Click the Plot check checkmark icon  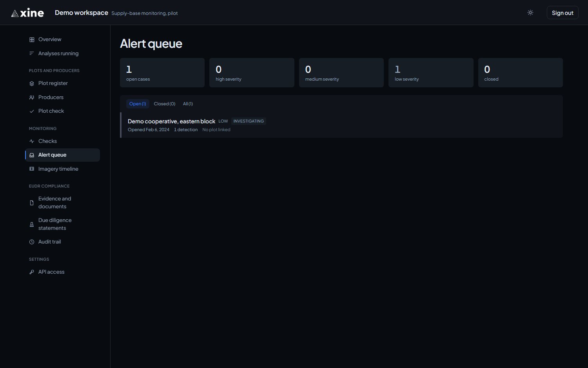point(32,111)
